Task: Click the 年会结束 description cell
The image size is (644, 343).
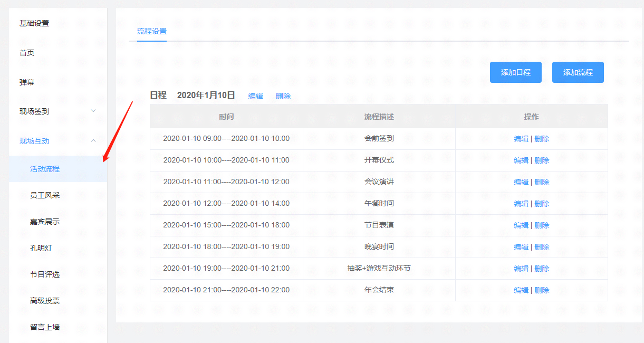Action: (379, 290)
